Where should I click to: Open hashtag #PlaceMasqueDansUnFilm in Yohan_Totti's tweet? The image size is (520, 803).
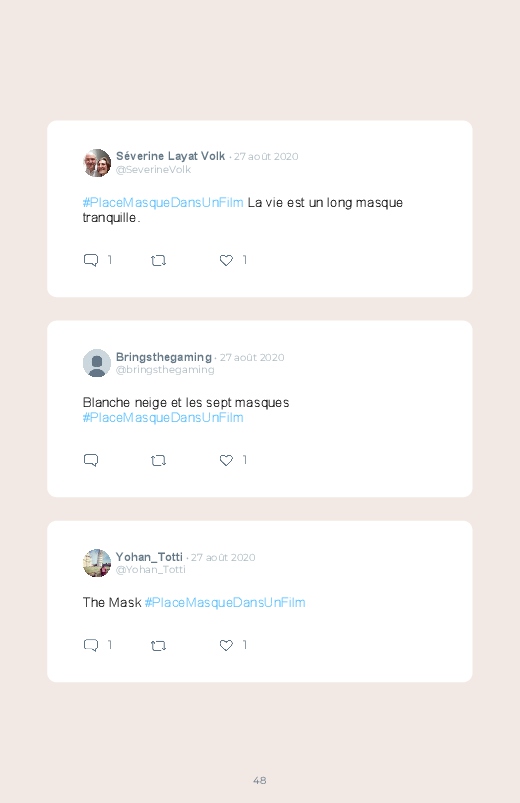[x=225, y=603]
